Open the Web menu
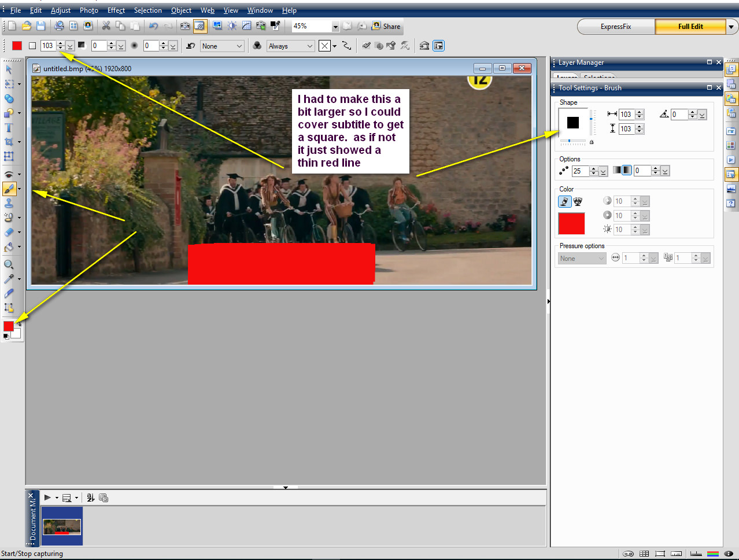739x560 pixels. pos(208,10)
